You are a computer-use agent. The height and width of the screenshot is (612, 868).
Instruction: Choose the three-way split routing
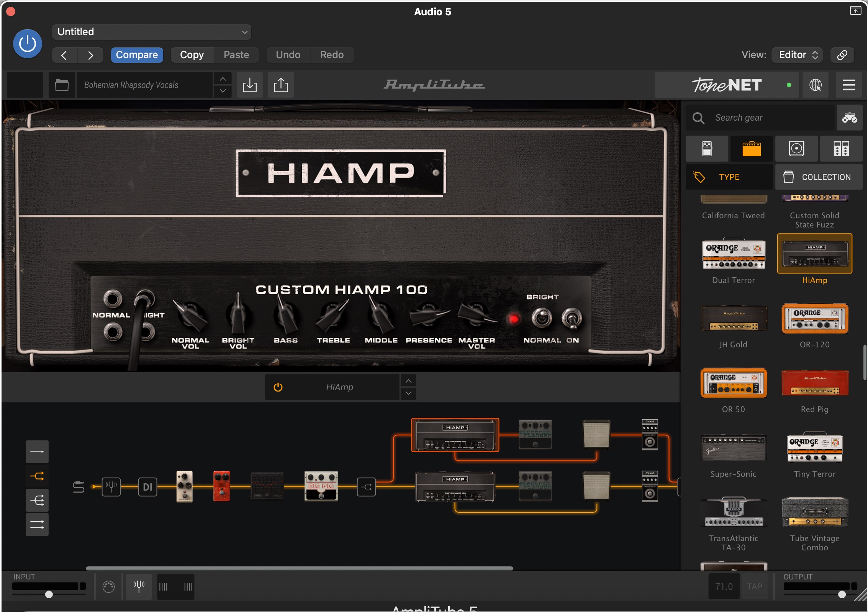coord(37,500)
